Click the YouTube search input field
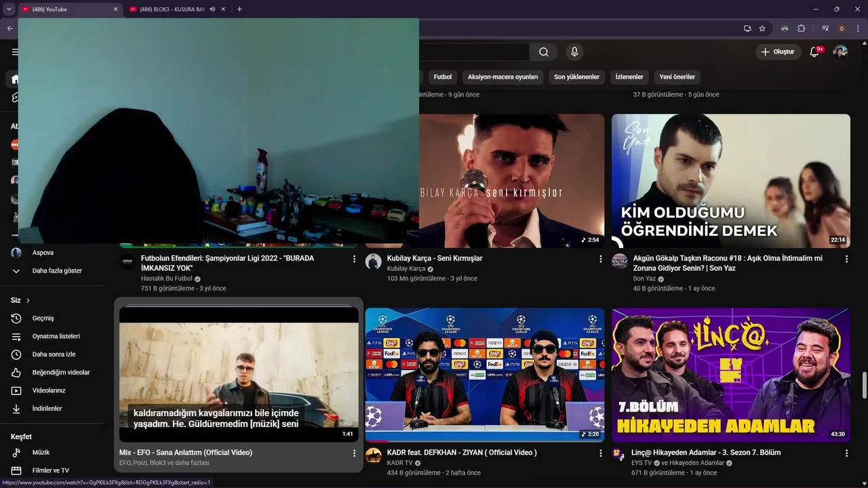Viewport: 868px width, 488px height. [x=474, y=52]
